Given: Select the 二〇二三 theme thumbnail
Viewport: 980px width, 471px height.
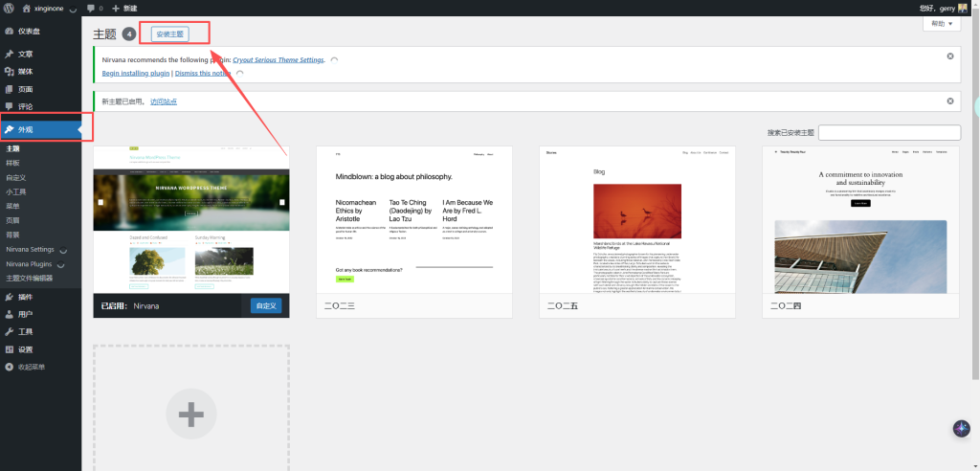Looking at the screenshot, I should 414,219.
